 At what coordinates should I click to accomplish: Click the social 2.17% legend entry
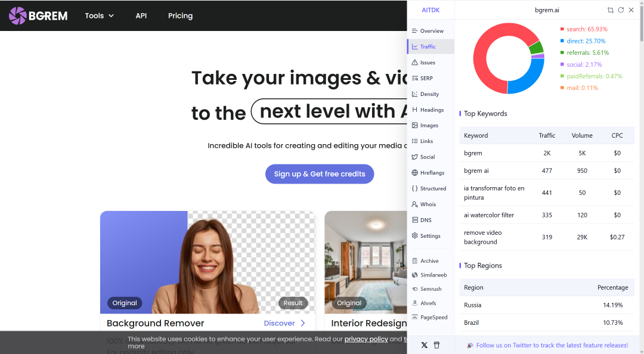(581, 64)
